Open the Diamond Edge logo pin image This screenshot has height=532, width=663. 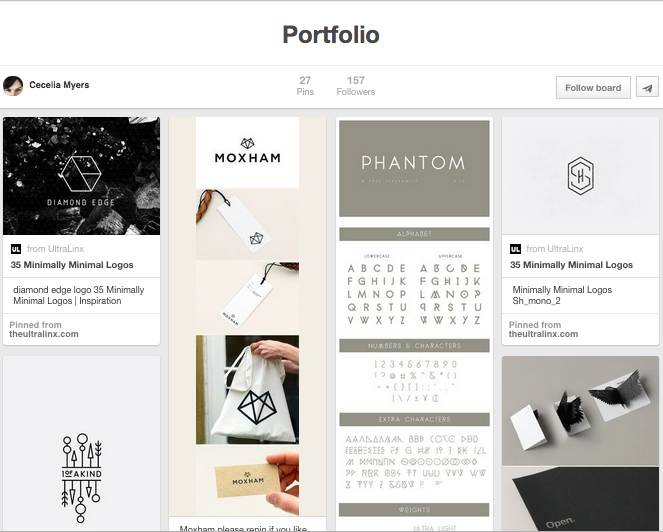(82, 176)
